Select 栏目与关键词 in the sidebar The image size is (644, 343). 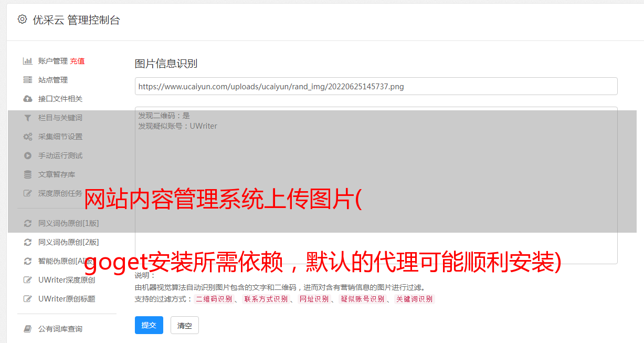[60, 118]
